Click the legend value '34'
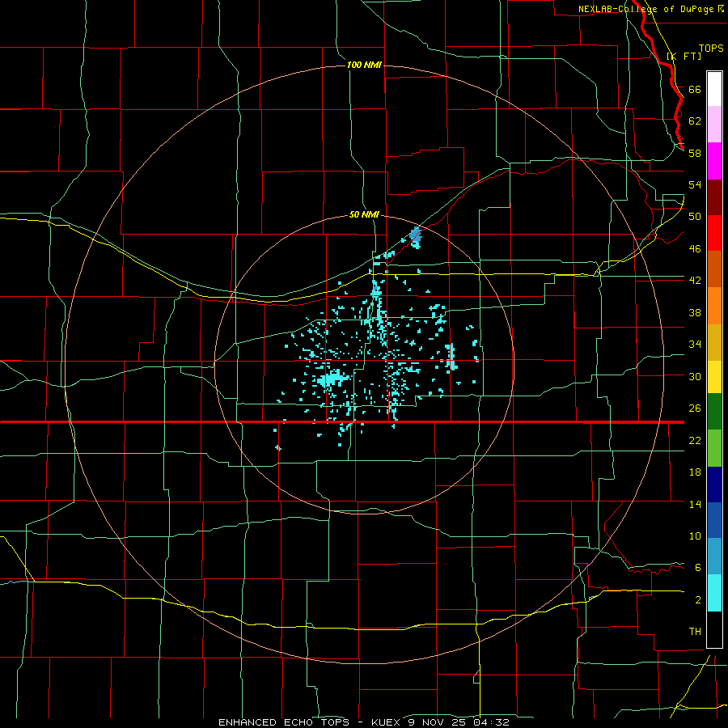728x728 pixels. point(695,345)
